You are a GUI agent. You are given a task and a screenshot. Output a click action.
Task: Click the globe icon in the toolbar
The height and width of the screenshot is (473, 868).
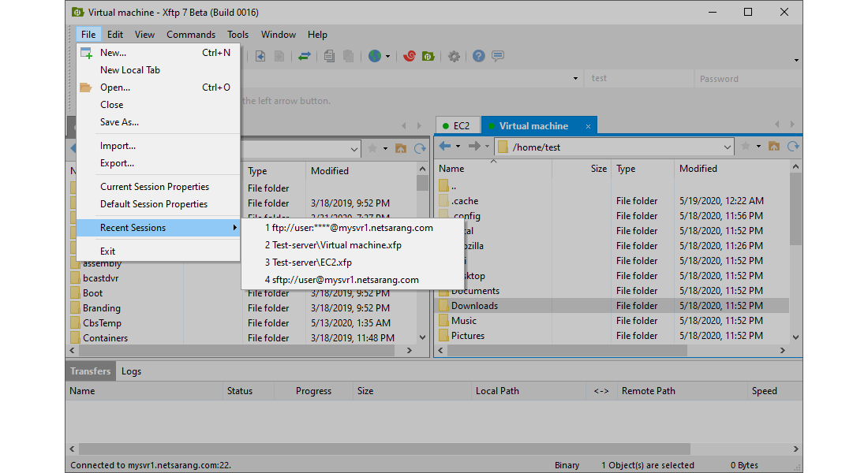point(375,56)
